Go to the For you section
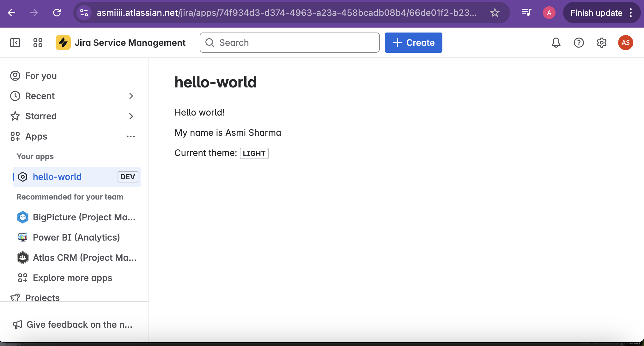Image resolution: width=644 pixels, height=346 pixels. point(41,76)
